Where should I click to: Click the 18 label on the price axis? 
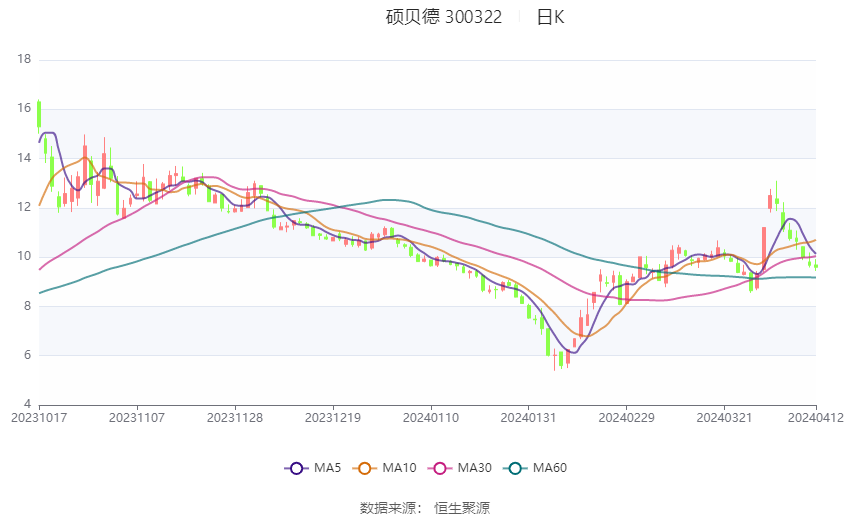[24, 60]
